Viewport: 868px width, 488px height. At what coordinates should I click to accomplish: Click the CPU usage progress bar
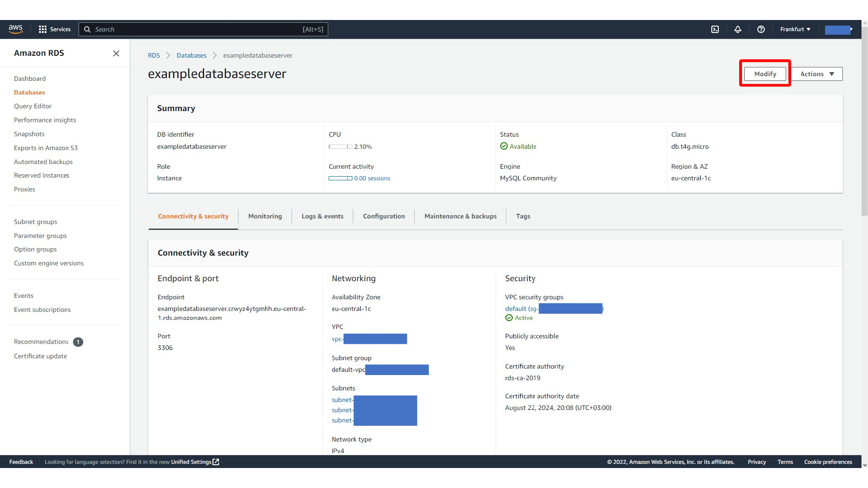[x=340, y=146]
